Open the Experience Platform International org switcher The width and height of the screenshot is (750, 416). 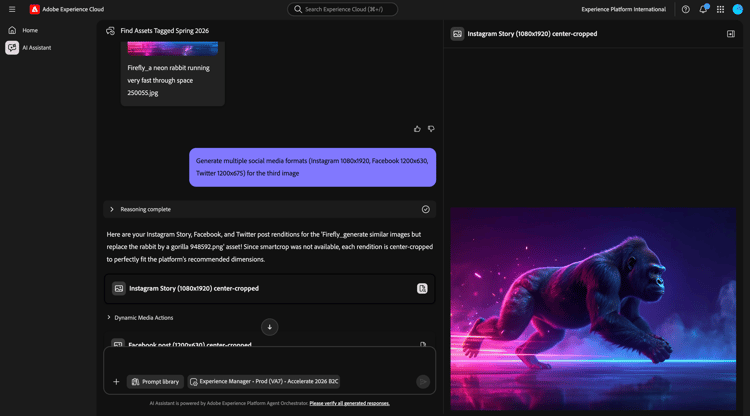point(623,9)
